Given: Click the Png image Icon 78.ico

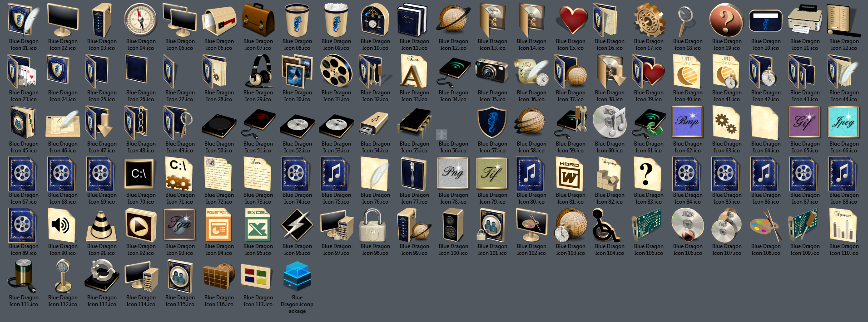Looking at the screenshot, I should tap(453, 174).
